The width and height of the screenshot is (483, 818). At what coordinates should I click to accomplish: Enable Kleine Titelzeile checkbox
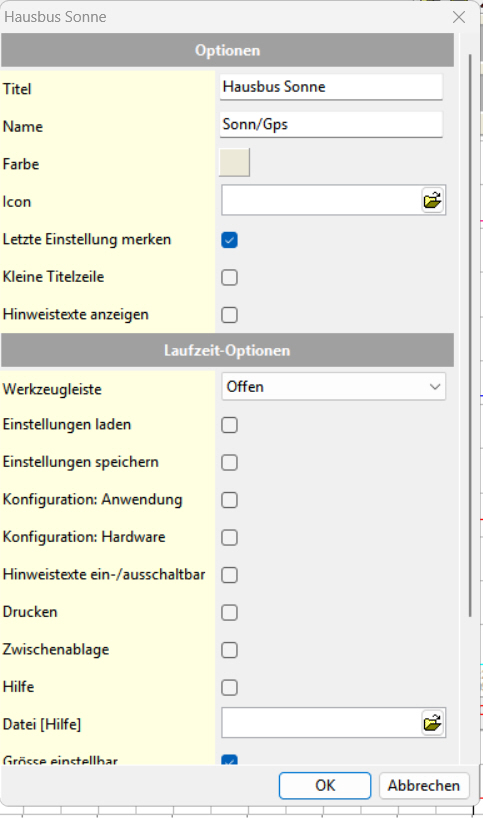coord(230,278)
